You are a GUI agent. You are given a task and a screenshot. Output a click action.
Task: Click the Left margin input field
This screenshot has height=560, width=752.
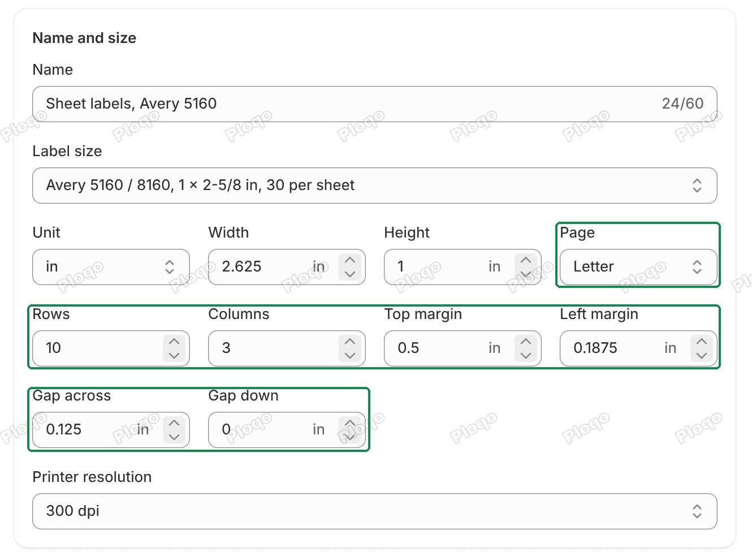(x=638, y=348)
